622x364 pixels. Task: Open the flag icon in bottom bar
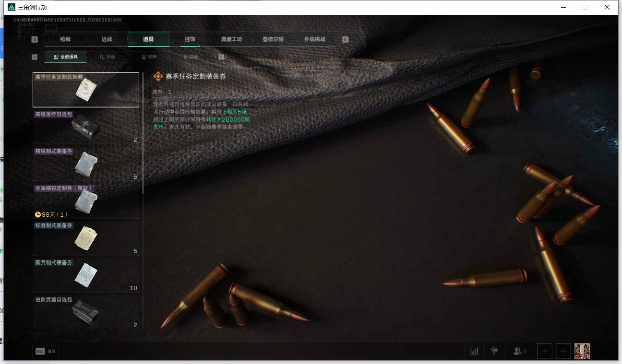[x=494, y=351]
